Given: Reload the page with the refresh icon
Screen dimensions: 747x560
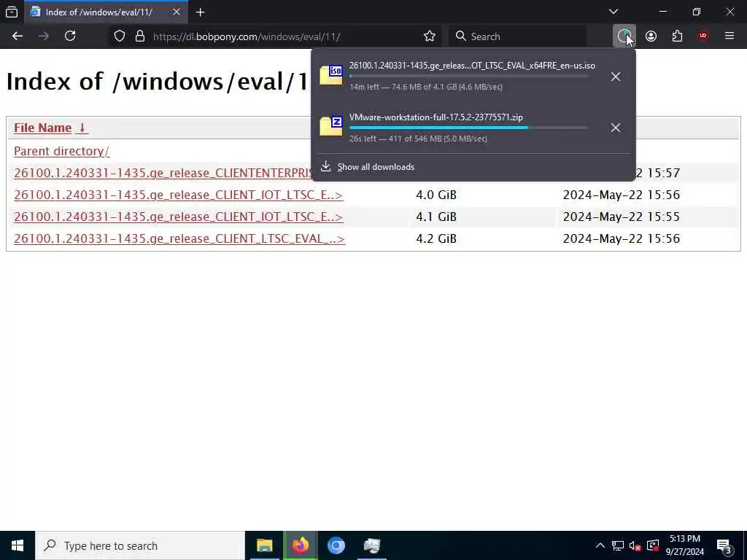Looking at the screenshot, I should 70,36.
